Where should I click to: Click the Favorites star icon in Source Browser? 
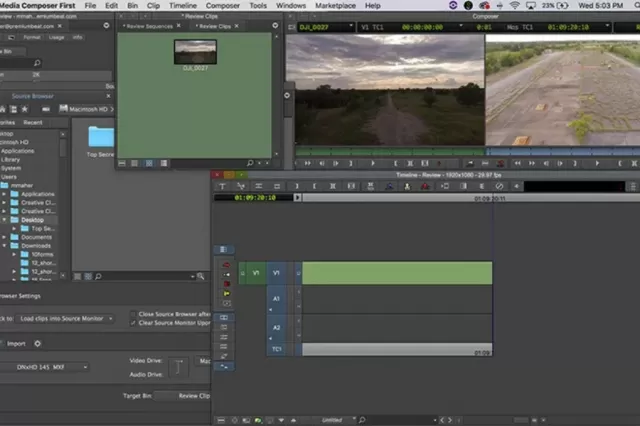pyautogui.click(x=25, y=109)
